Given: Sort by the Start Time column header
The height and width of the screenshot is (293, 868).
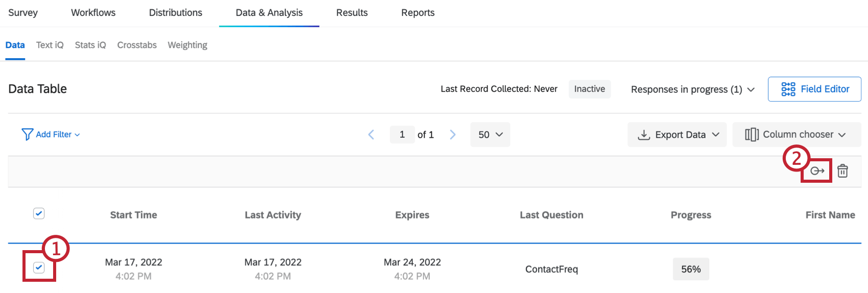Looking at the screenshot, I should point(133,215).
